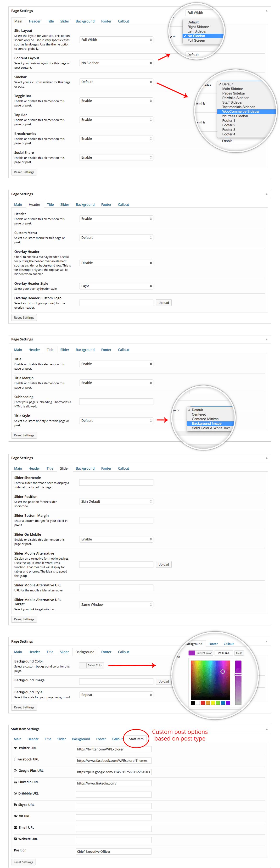This screenshot has height=868, width=280.
Task: Click the Google Plus icon
Action: (16, 771)
